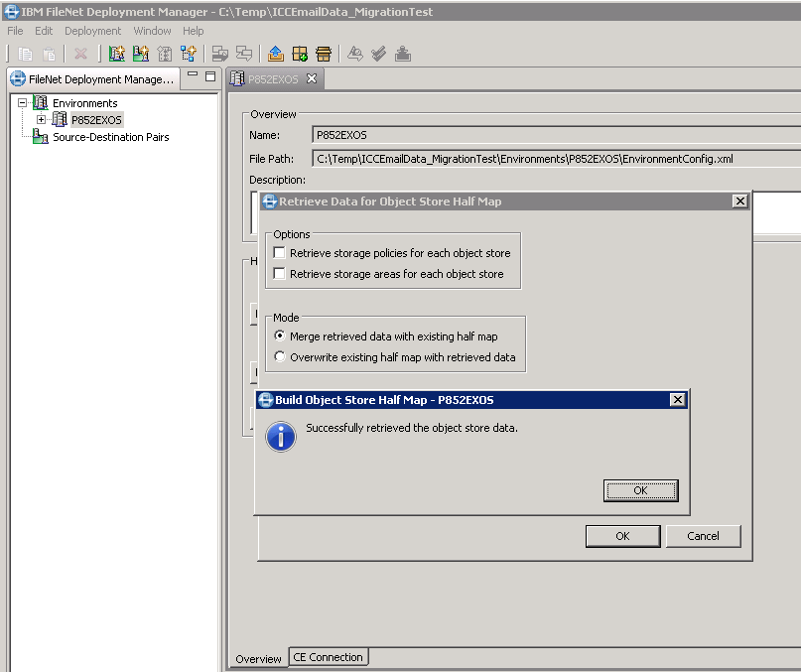Cancel the Retrieve Data dialog
This screenshot has width=801, height=672.
pos(703,535)
